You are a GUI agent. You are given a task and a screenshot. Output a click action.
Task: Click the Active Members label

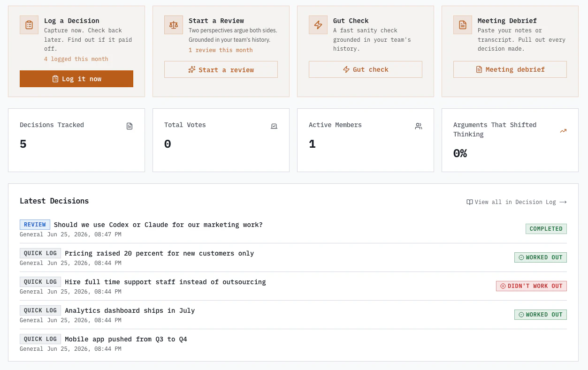point(335,125)
